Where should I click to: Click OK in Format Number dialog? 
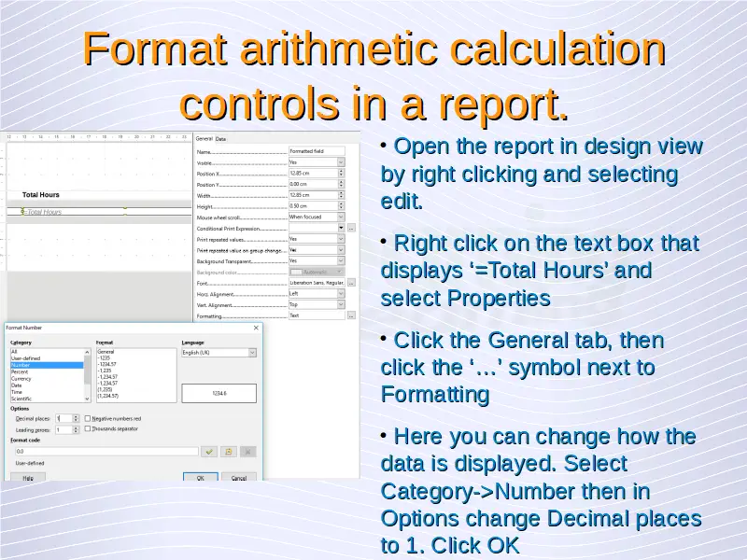(x=201, y=477)
